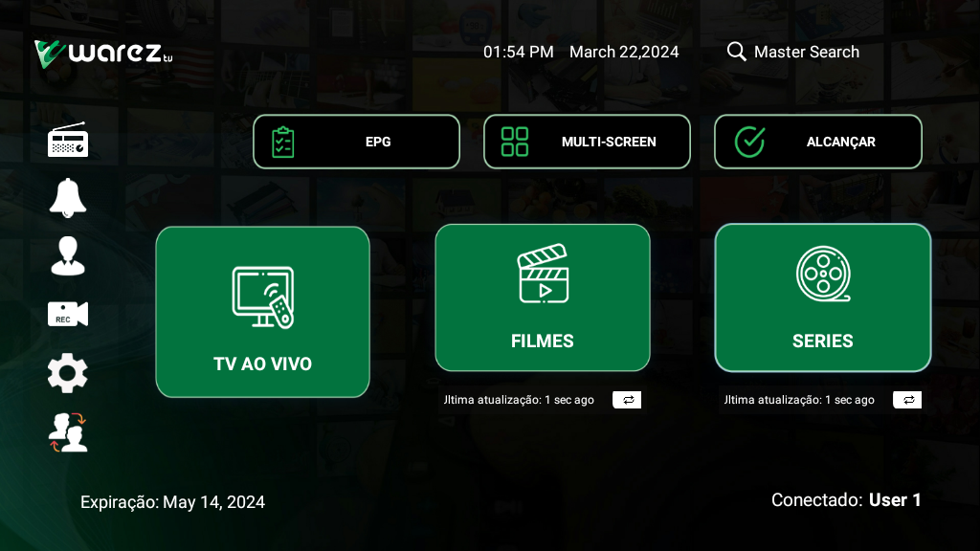
Task: Open the radio icon in sidebar
Action: (x=68, y=141)
